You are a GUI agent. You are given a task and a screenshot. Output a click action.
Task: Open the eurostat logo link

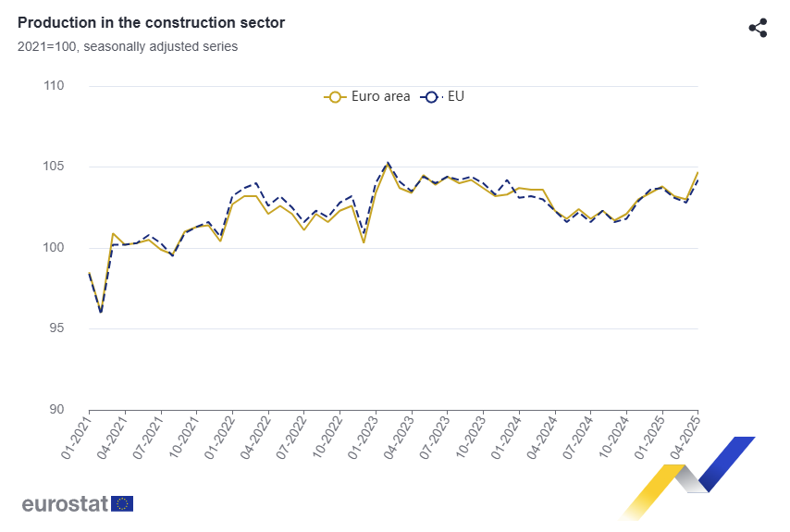click(x=65, y=504)
